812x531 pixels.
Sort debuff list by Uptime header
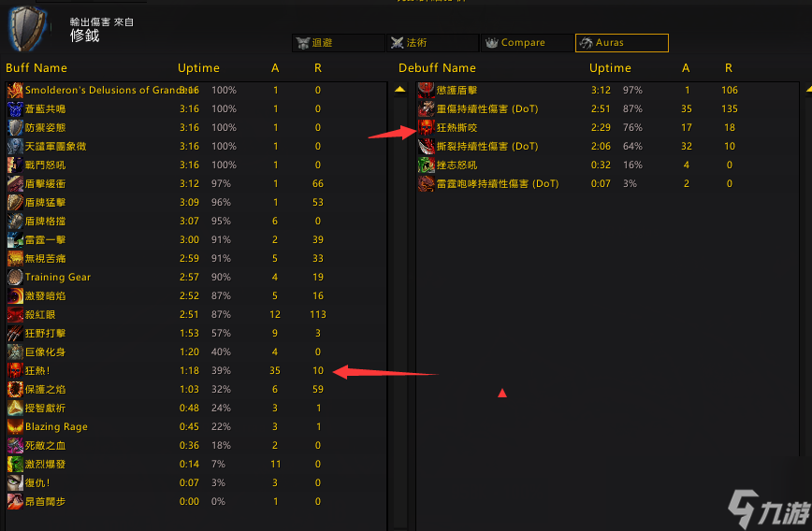[610, 68]
